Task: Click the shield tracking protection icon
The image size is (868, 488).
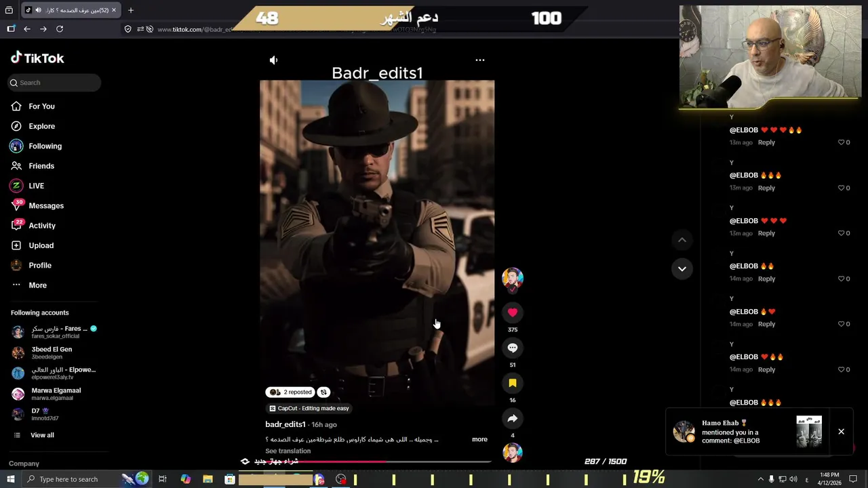Action: coord(127,29)
